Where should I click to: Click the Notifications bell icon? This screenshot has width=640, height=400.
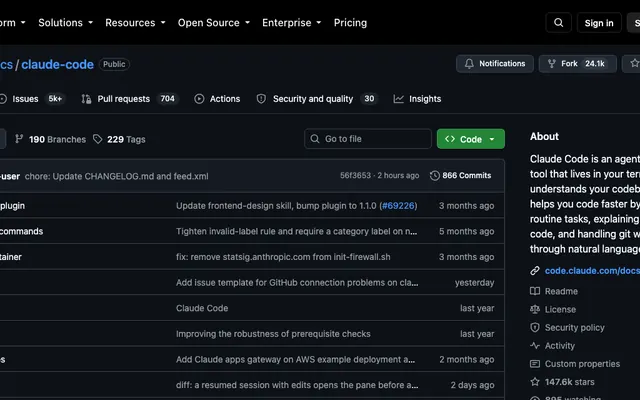(469, 64)
